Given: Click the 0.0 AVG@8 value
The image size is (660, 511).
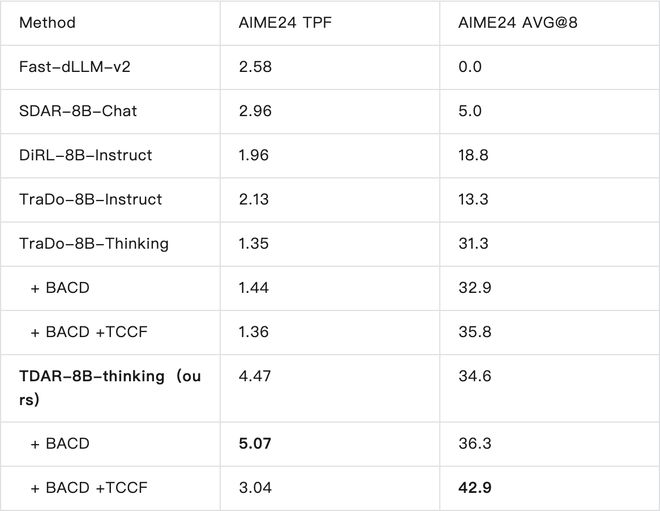Looking at the screenshot, I should 470,67.
